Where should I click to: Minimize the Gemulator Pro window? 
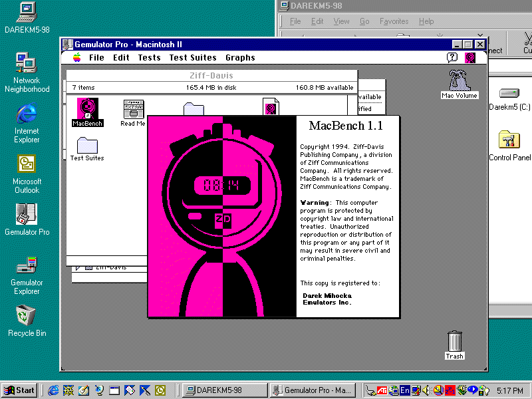(x=457, y=45)
